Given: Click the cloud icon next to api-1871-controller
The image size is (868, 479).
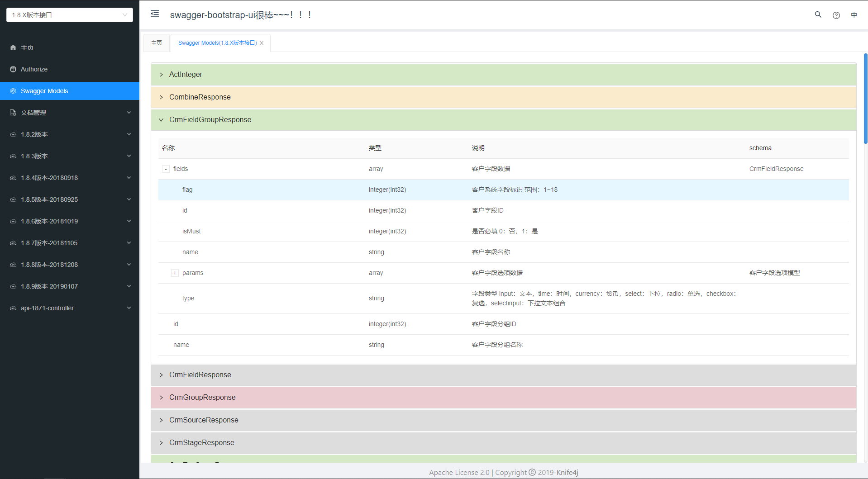Looking at the screenshot, I should pyautogui.click(x=13, y=308).
